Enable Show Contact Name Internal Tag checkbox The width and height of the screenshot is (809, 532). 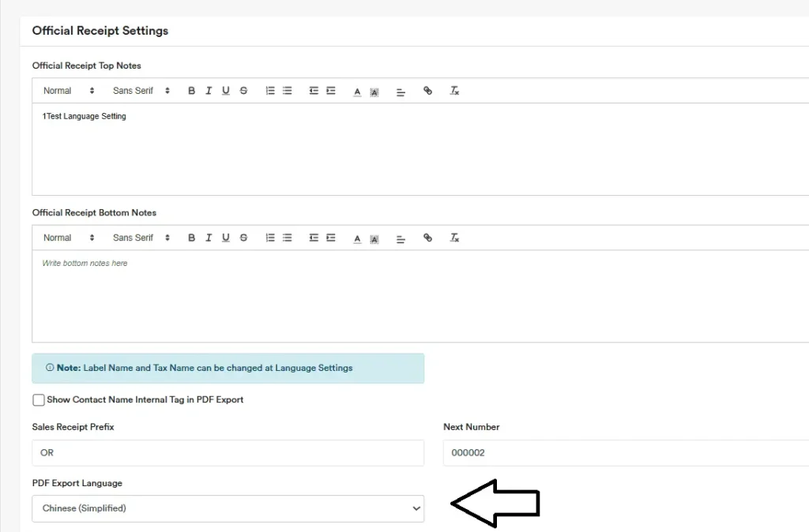point(39,400)
